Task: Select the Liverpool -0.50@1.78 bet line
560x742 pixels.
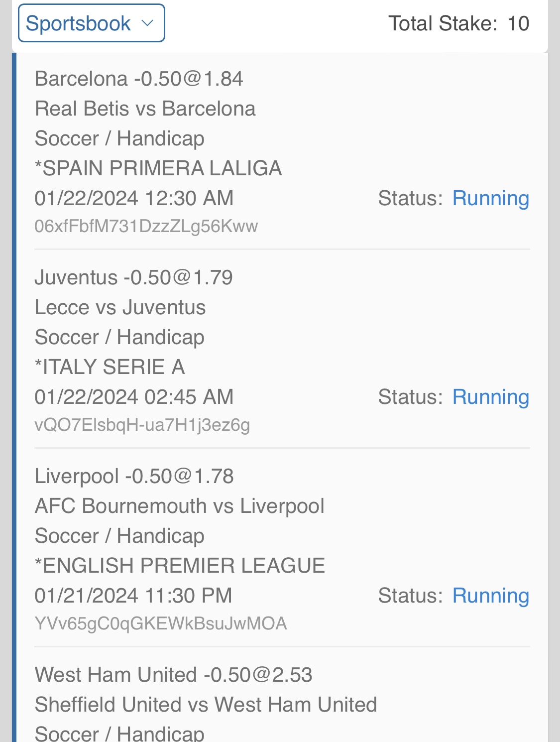Action: point(134,476)
